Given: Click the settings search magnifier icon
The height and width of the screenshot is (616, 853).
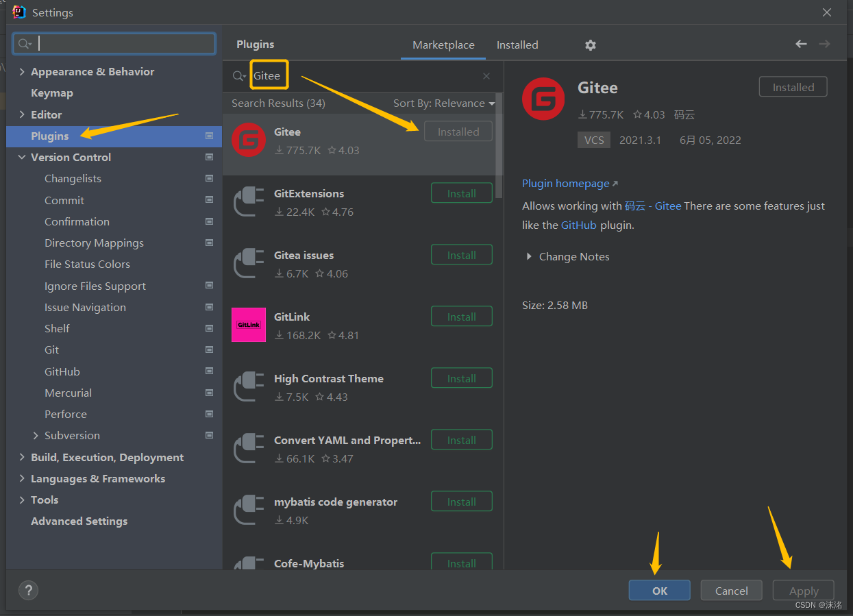Looking at the screenshot, I should pos(25,44).
